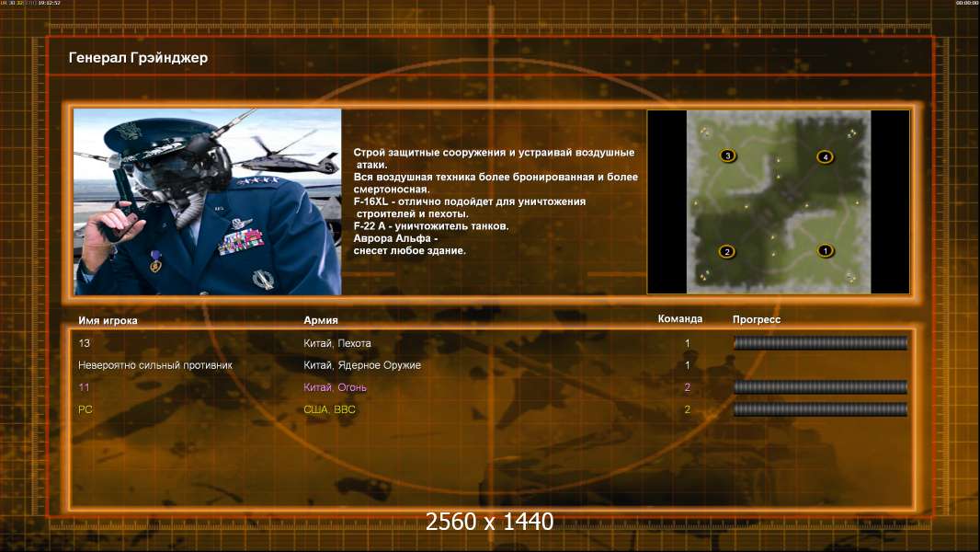Click team number for player 11
The width and height of the screenshot is (980, 552).
click(x=688, y=387)
